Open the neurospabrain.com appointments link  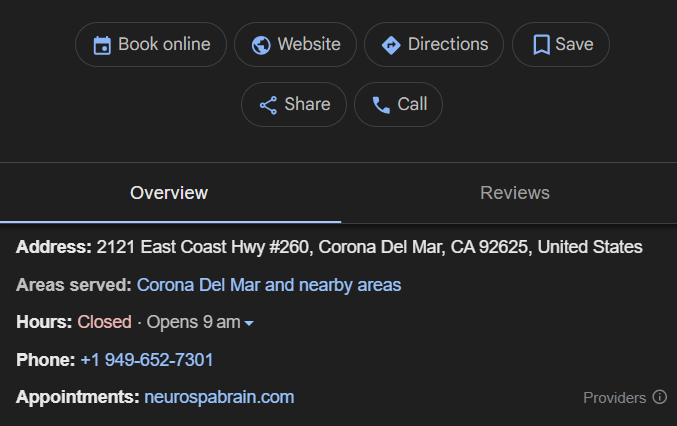click(x=219, y=397)
